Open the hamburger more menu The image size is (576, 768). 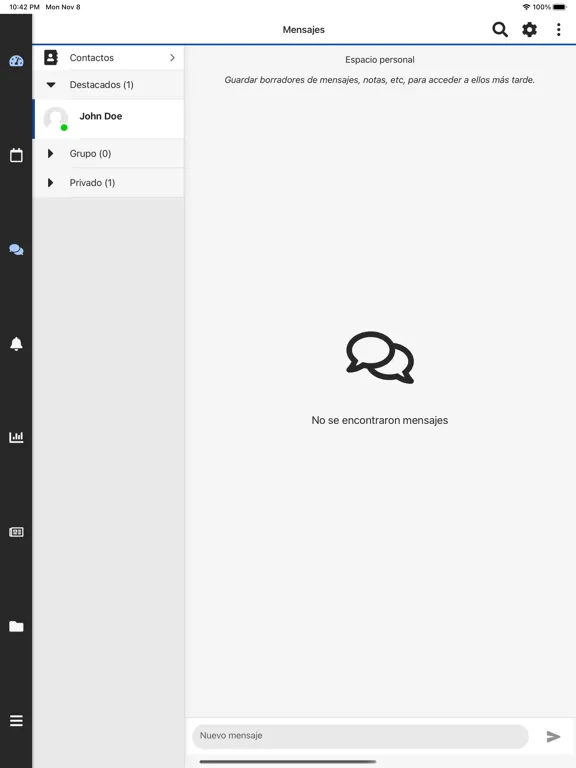point(16,720)
